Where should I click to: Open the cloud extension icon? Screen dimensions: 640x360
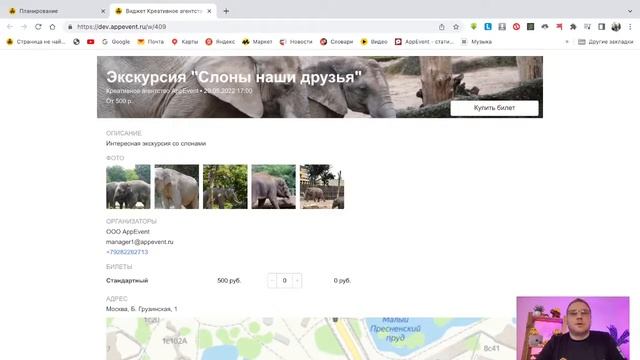[x=544, y=27]
